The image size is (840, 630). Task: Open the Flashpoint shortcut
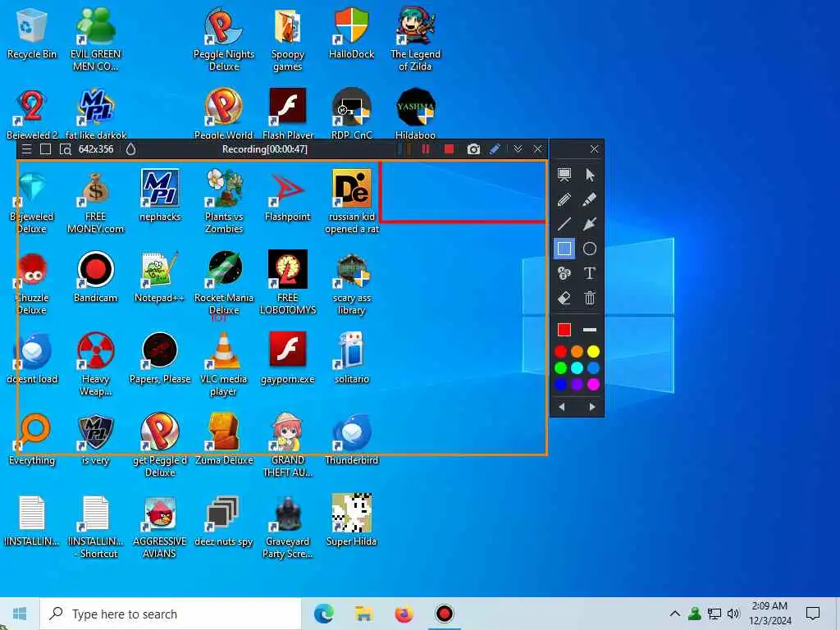point(288,195)
